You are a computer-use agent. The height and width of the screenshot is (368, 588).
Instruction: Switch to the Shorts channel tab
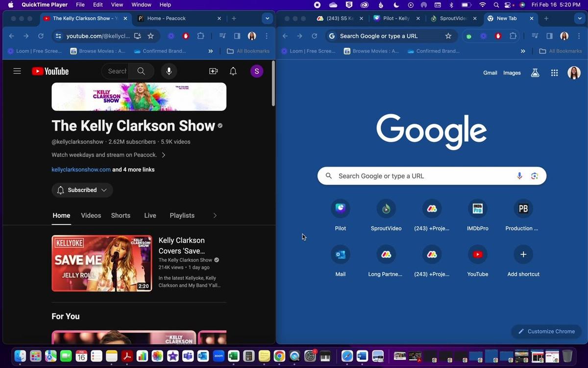[x=121, y=215]
